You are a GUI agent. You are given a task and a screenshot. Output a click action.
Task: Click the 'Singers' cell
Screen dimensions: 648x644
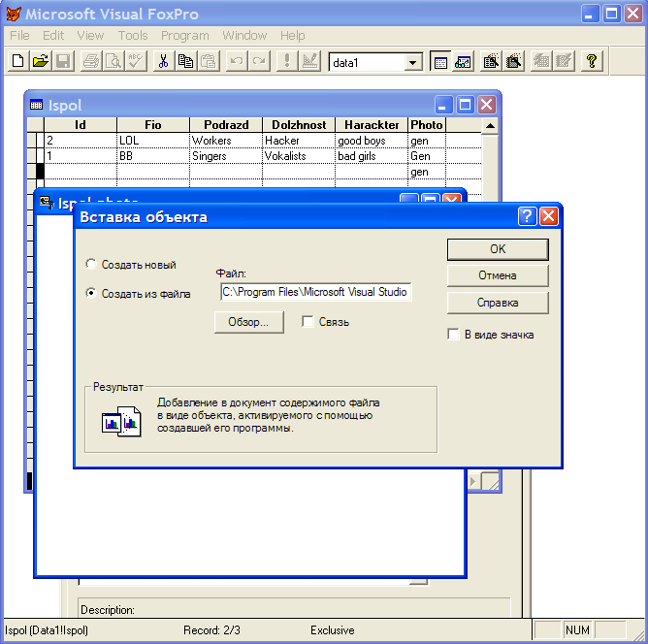226,156
